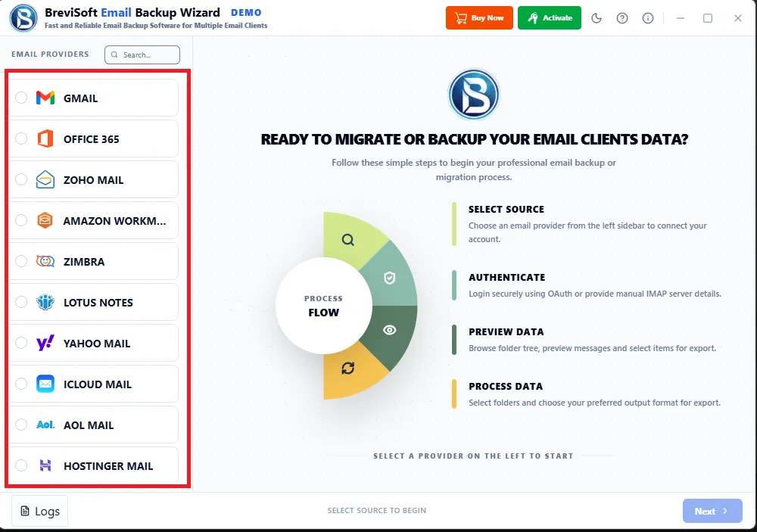Click the OFFICE 365 provider label
Viewport: 757px width, 532px height.
tap(92, 139)
